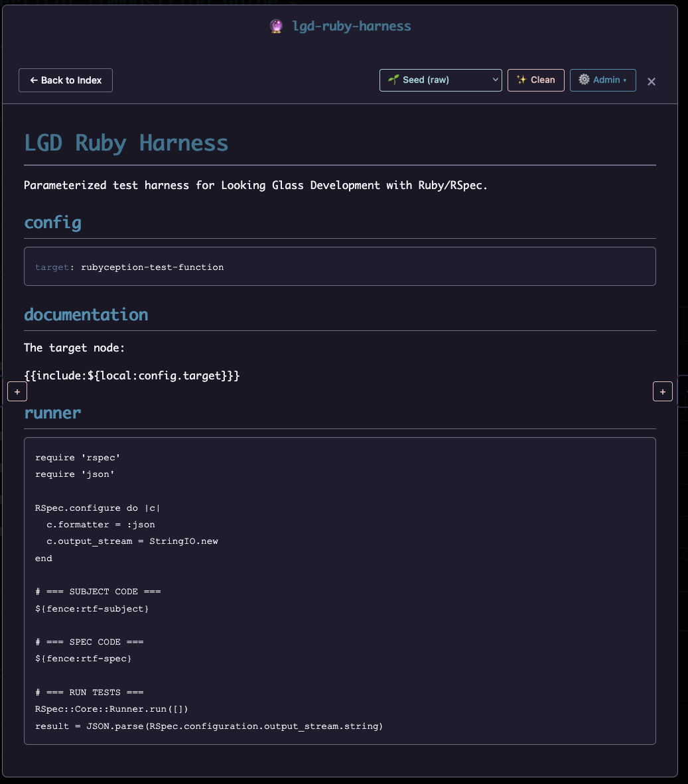Click the ${fence:rtf-subject} line in runner code
Viewport: 688px width, 784px height.
click(x=92, y=608)
